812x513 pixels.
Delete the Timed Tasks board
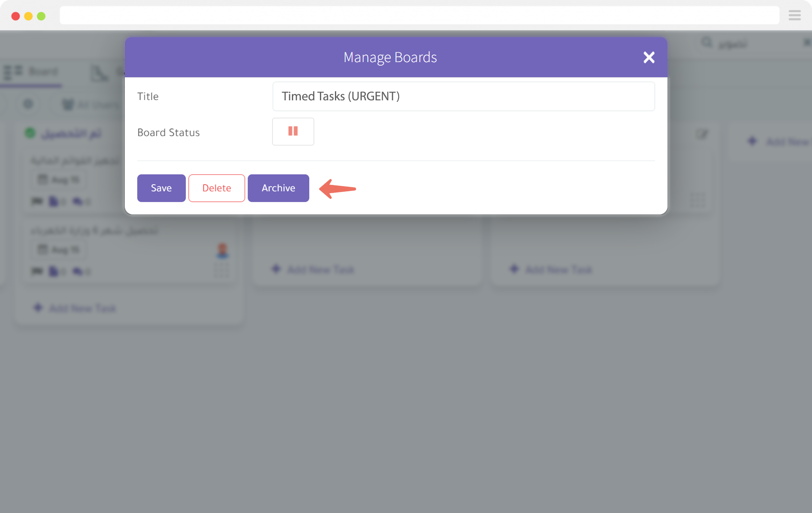[x=216, y=188]
